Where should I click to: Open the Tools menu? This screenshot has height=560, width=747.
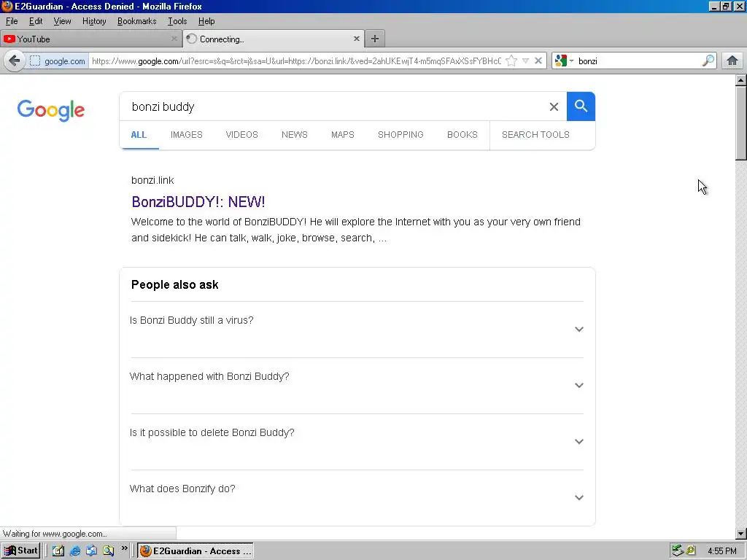tap(177, 21)
